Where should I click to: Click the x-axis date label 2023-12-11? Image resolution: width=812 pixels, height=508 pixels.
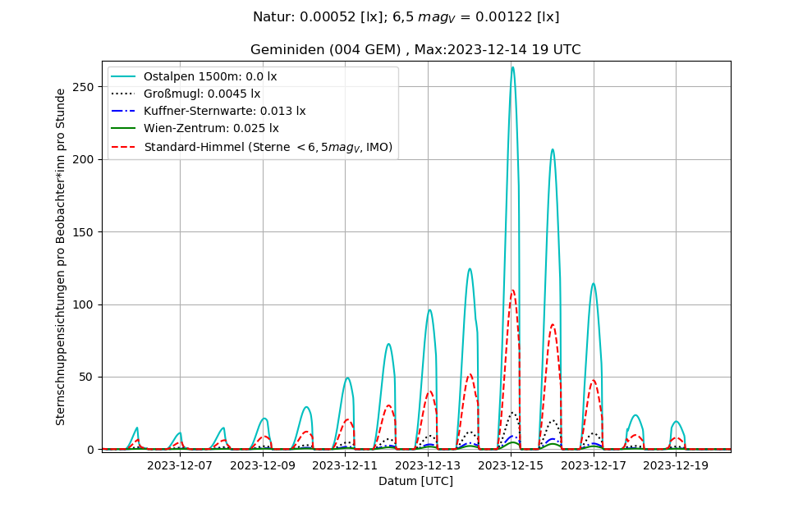(x=345, y=465)
